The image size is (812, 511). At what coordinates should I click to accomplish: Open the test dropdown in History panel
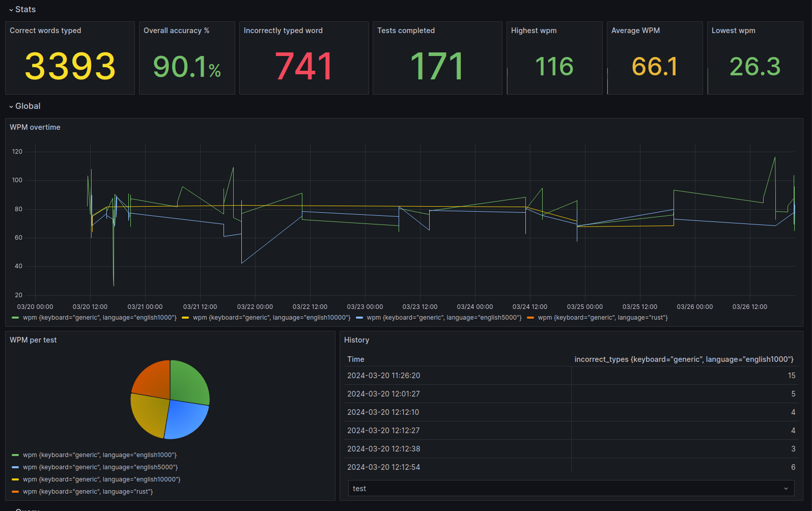coord(571,489)
